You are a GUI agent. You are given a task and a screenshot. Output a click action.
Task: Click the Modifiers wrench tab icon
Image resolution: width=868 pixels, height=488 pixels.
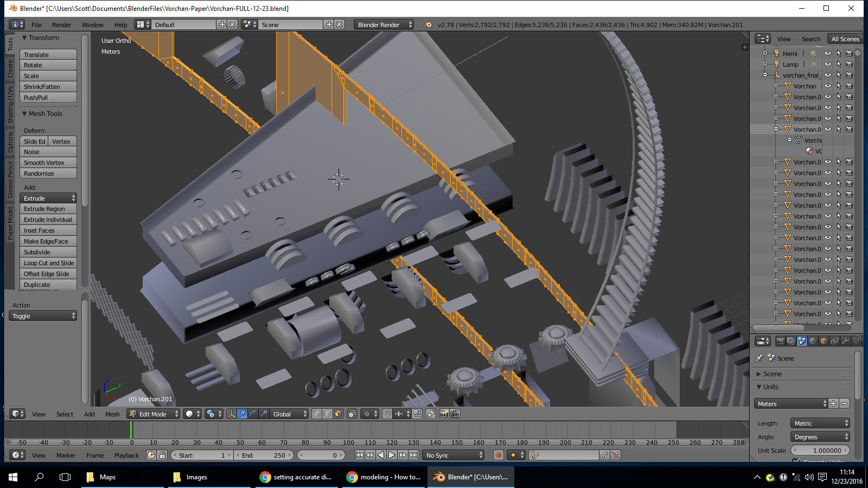tap(845, 341)
